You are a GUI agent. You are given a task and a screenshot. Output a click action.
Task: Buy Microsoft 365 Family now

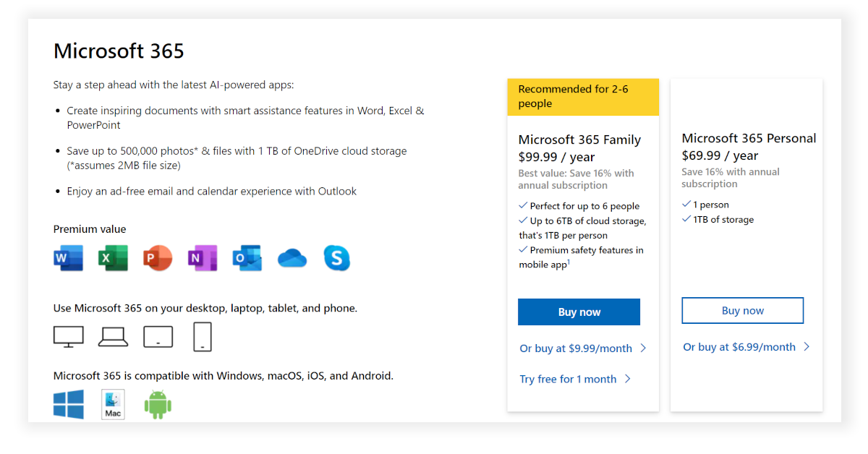point(579,312)
